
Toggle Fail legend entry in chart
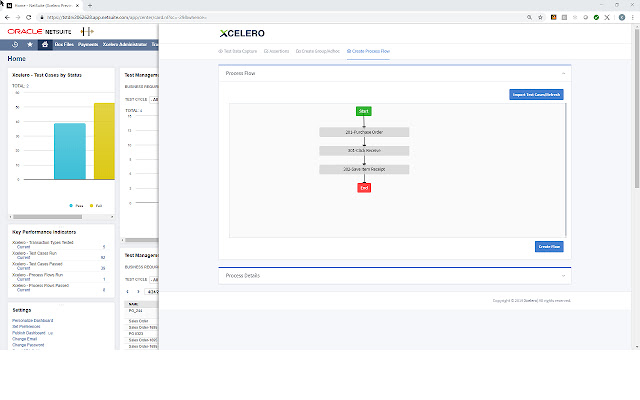point(96,206)
